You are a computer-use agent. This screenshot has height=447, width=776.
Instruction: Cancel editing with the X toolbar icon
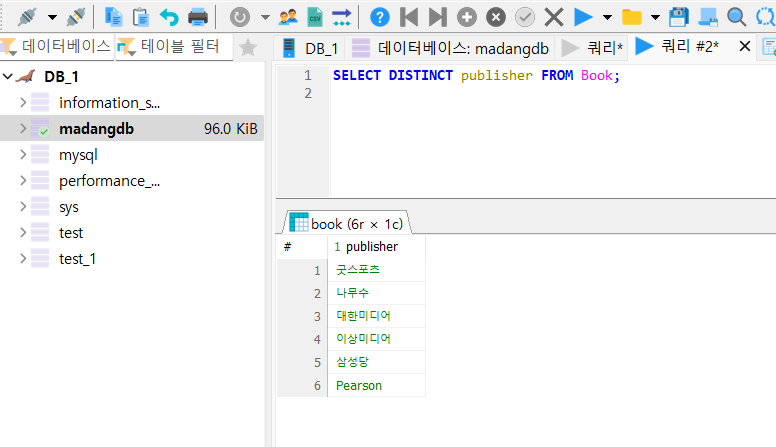(554, 17)
